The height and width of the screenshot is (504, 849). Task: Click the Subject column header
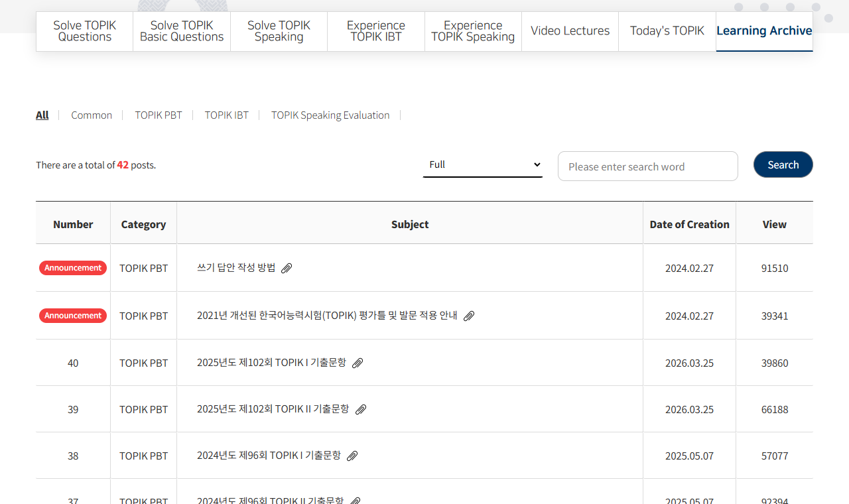410,224
